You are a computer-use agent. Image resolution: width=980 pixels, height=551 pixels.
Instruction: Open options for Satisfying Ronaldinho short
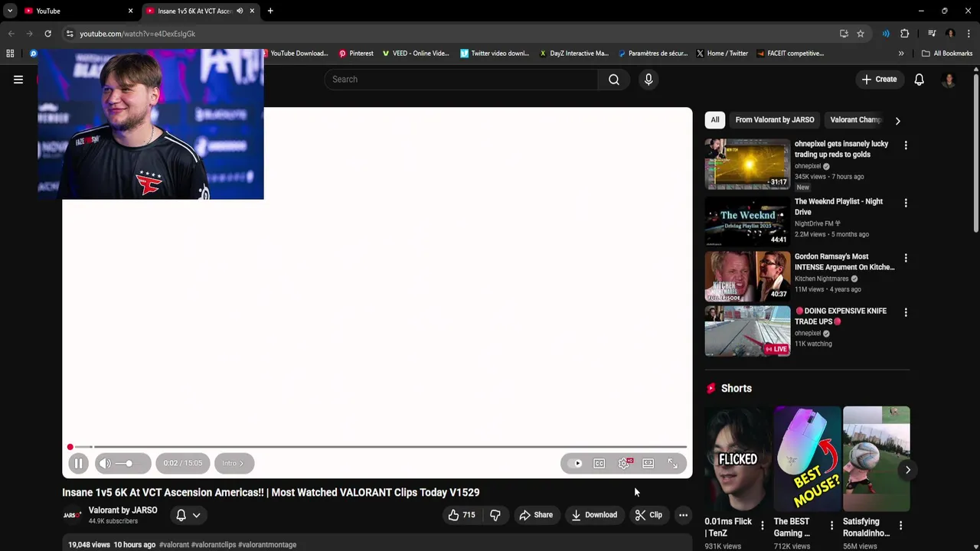900,525
